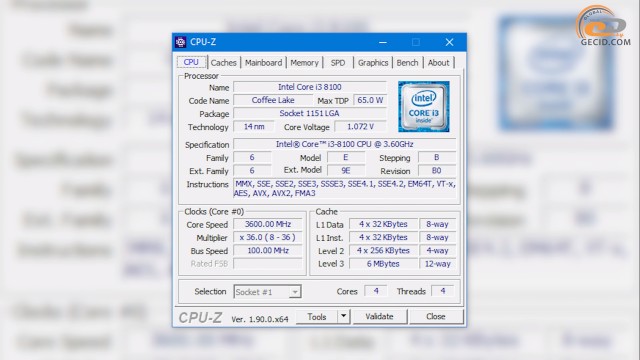Viewport: 640px width, 360px height.
Task: Click the Level 2 '4 x 256 KBytes' value
Action: 383,251
